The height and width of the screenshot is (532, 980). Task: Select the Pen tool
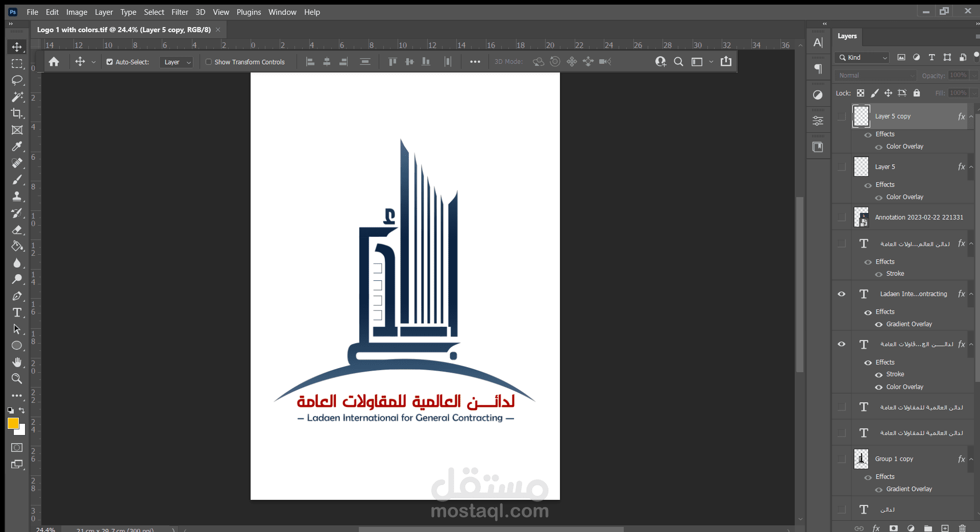(x=17, y=296)
